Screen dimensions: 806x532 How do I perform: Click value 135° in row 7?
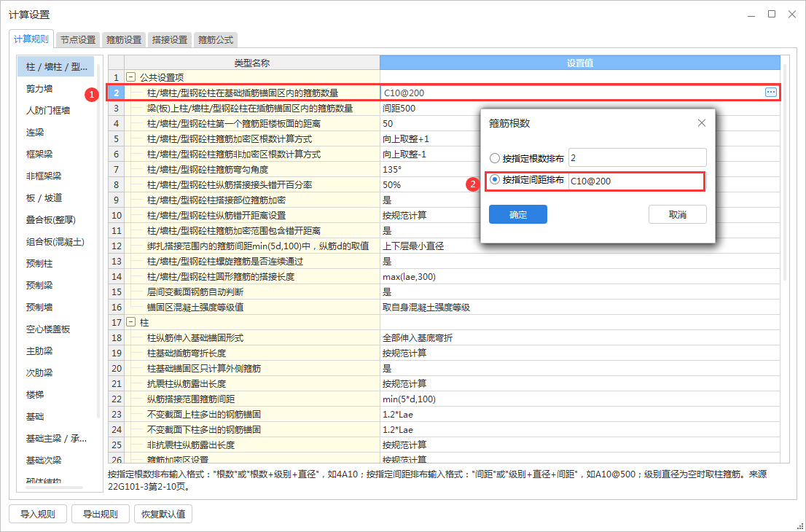pos(392,170)
